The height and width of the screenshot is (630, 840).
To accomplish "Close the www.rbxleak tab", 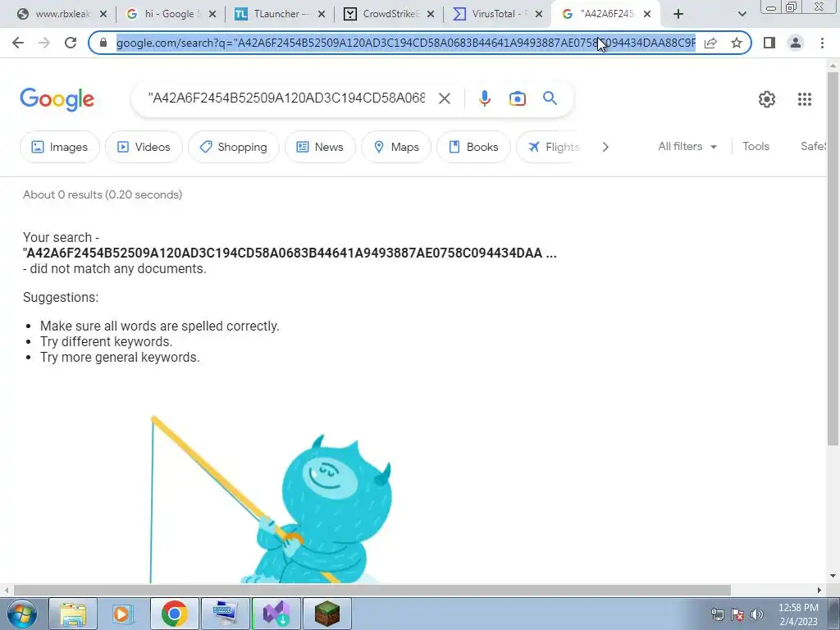I will click(103, 14).
